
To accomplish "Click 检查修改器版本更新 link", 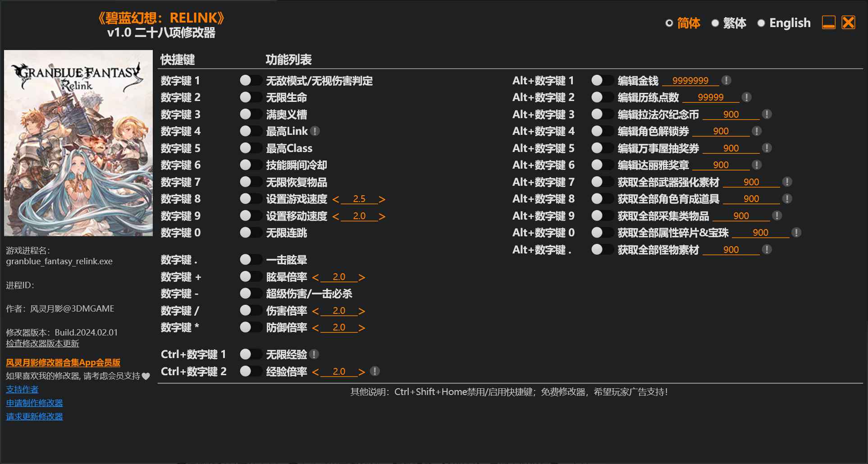I will click(42, 343).
